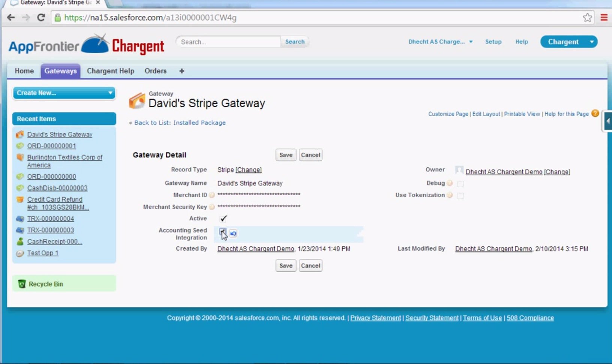Image resolution: width=612 pixels, height=364 pixels.
Task: Open TRX-000000003 recent item
Action: (x=50, y=230)
